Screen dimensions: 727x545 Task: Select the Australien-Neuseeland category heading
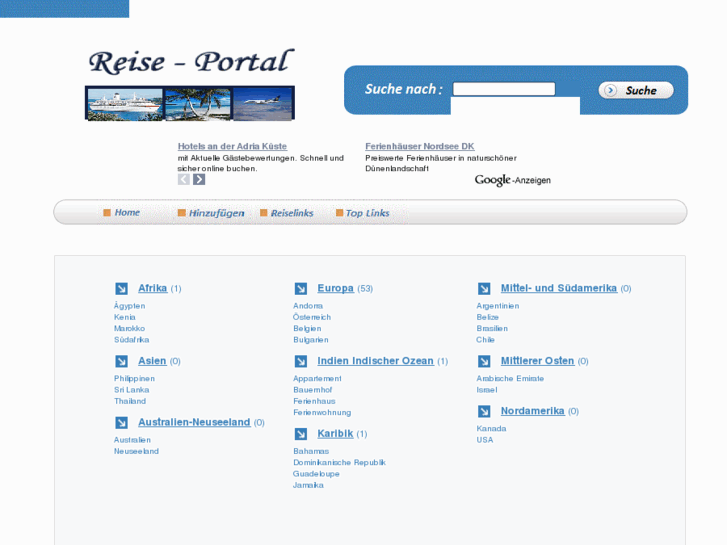[x=194, y=423]
